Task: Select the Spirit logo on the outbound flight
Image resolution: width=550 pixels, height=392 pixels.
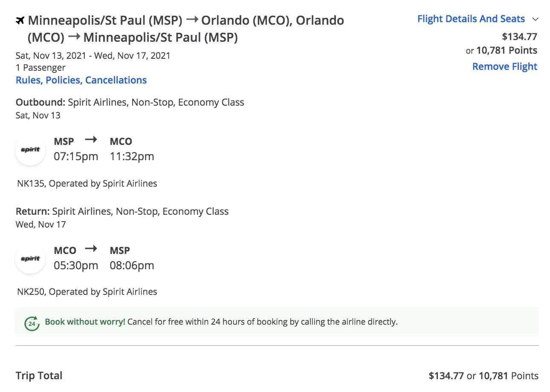Action: 30,150
